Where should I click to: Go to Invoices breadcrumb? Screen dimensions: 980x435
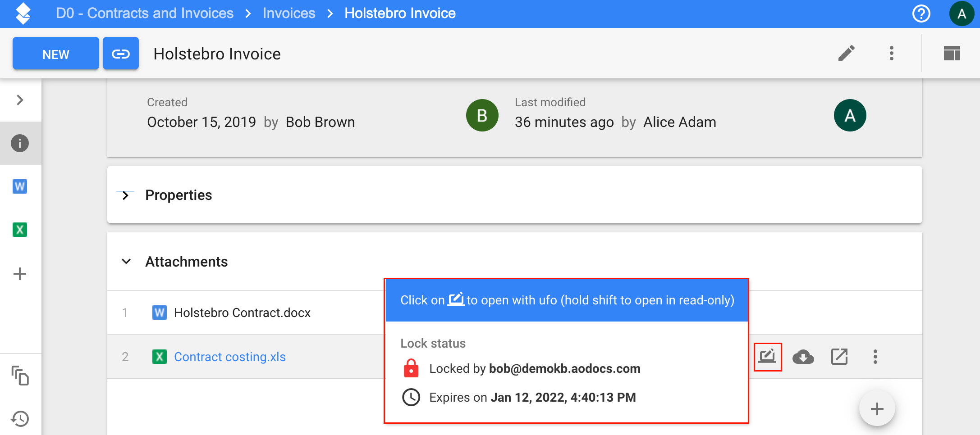point(289,14)
